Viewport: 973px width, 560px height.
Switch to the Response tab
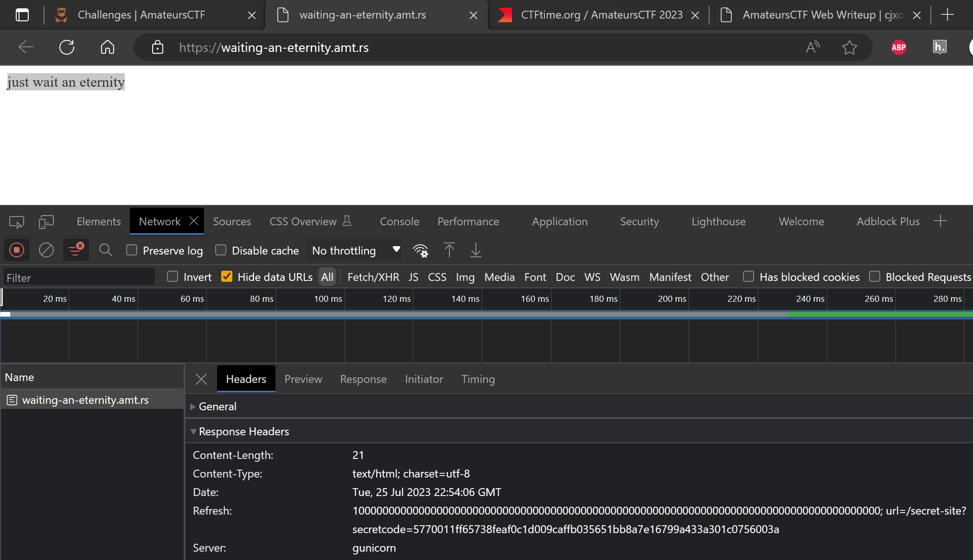pyautogui.click(x=363, y=379)
